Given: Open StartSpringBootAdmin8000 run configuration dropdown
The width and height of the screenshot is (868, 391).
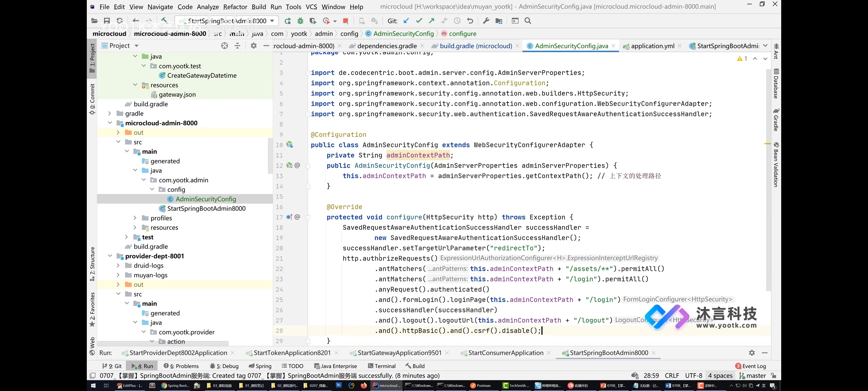Looking at the screenshot, I should click(227, 21).
